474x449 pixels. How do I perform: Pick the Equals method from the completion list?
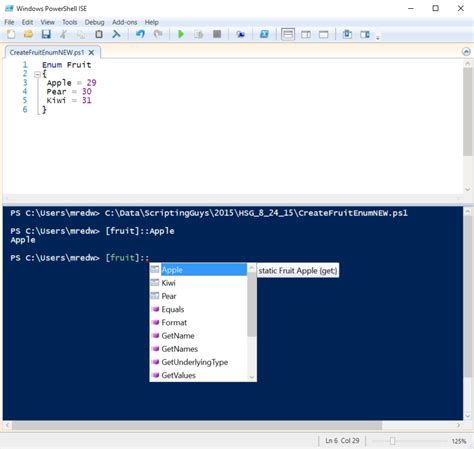click(198, 309)
